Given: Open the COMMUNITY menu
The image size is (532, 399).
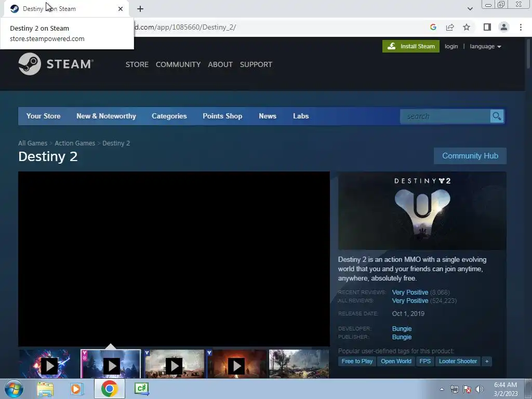Looking at the screenshot, I should point(178,64).
